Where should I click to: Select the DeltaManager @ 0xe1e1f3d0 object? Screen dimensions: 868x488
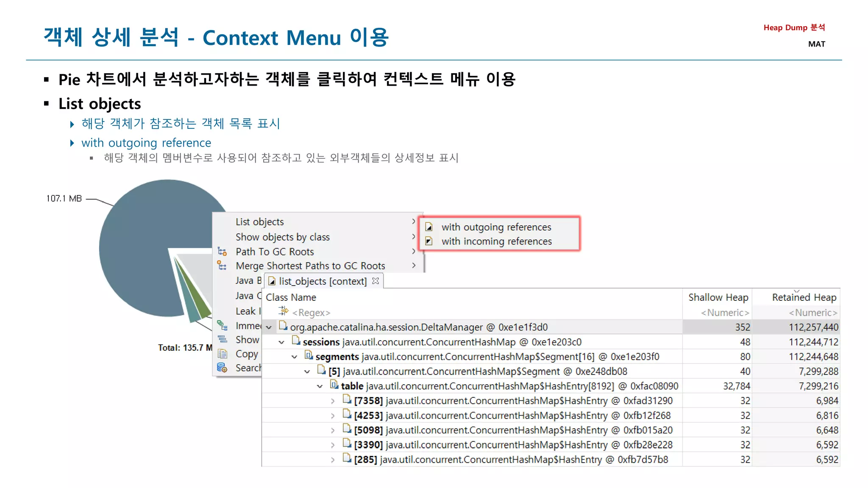(419, 327)
